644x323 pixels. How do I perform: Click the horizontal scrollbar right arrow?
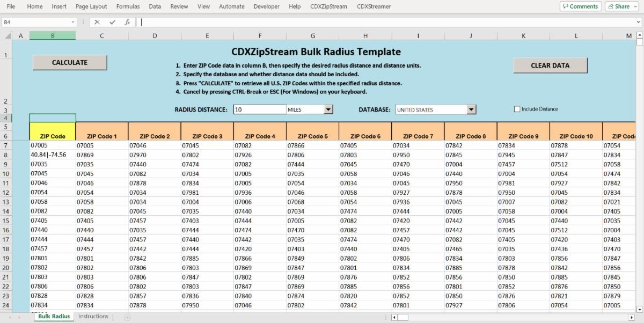631,317
